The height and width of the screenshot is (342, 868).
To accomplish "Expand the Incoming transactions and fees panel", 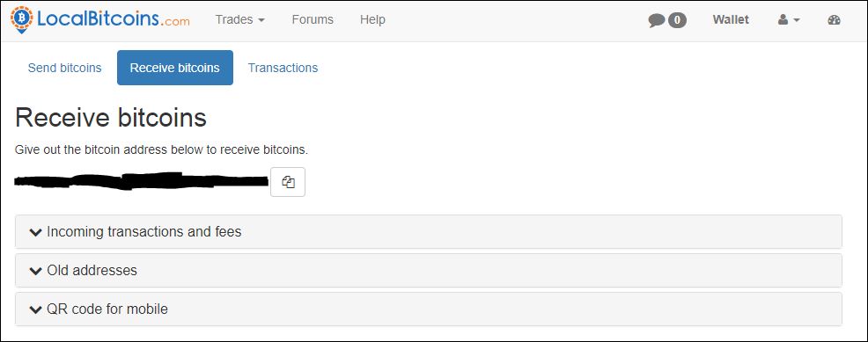I will point(429,231).
